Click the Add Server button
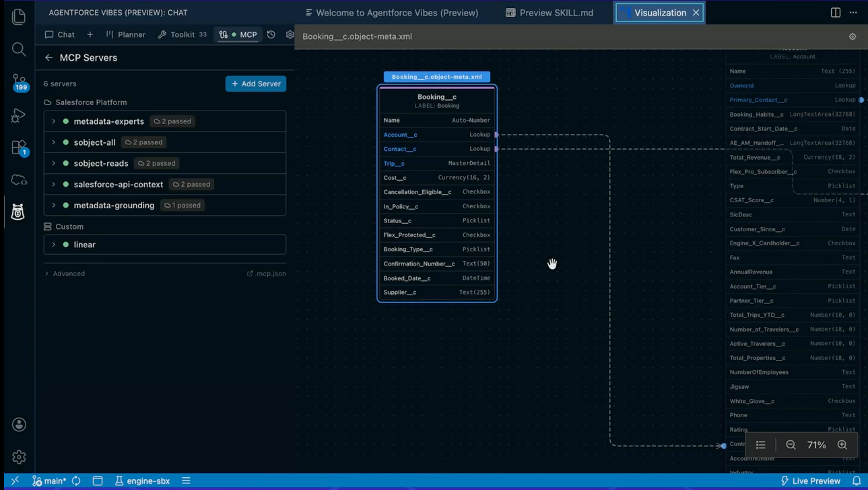This screenshot has width=868, height=490. tap(256, 84)
